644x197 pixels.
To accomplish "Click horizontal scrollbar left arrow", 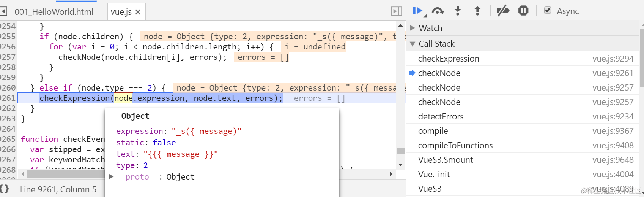I will [x=23, y=174].
